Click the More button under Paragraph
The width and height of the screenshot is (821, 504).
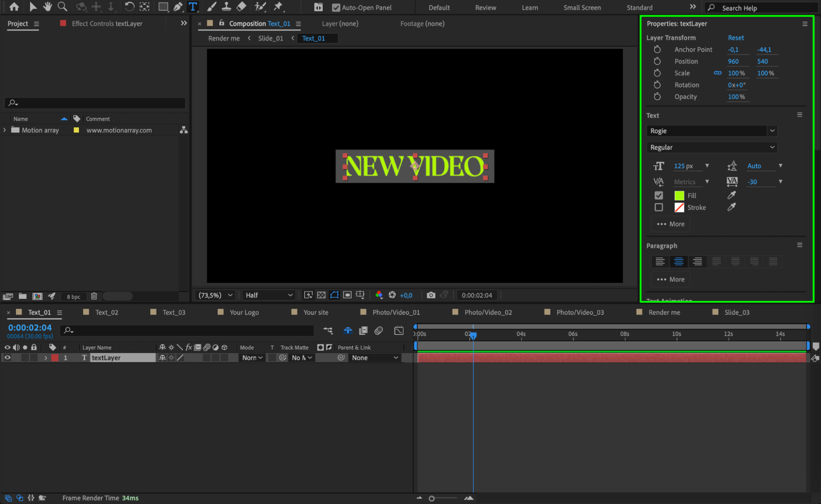point(671,279)
